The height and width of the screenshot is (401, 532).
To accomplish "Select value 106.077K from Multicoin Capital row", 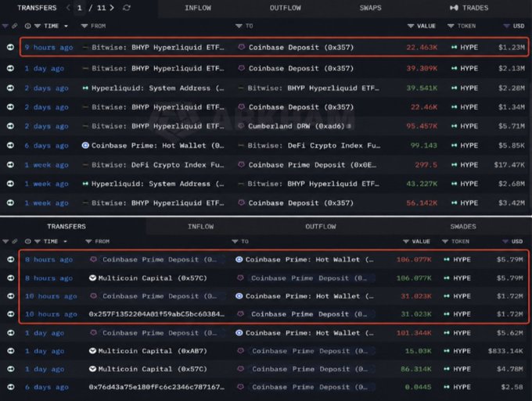I will pos(414,278).
